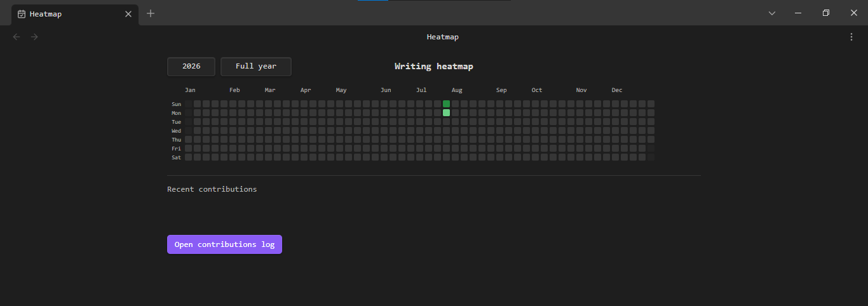Click the Fri row label
This screenshot has width=868, height=306.
176,149
